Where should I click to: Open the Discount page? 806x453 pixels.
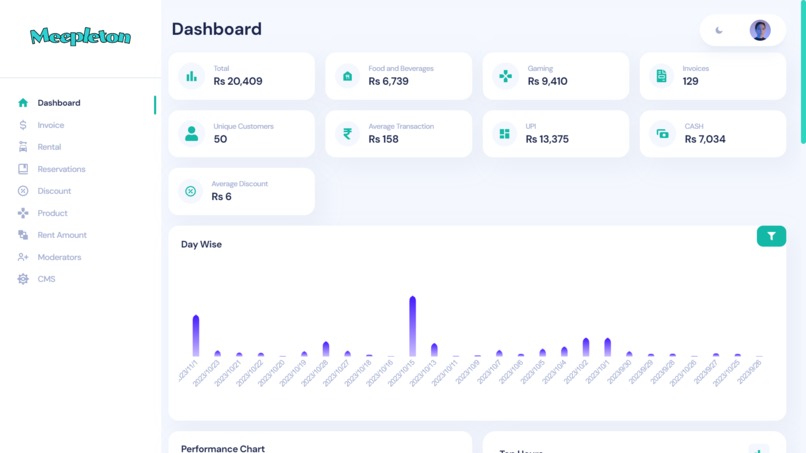point(54,191)
